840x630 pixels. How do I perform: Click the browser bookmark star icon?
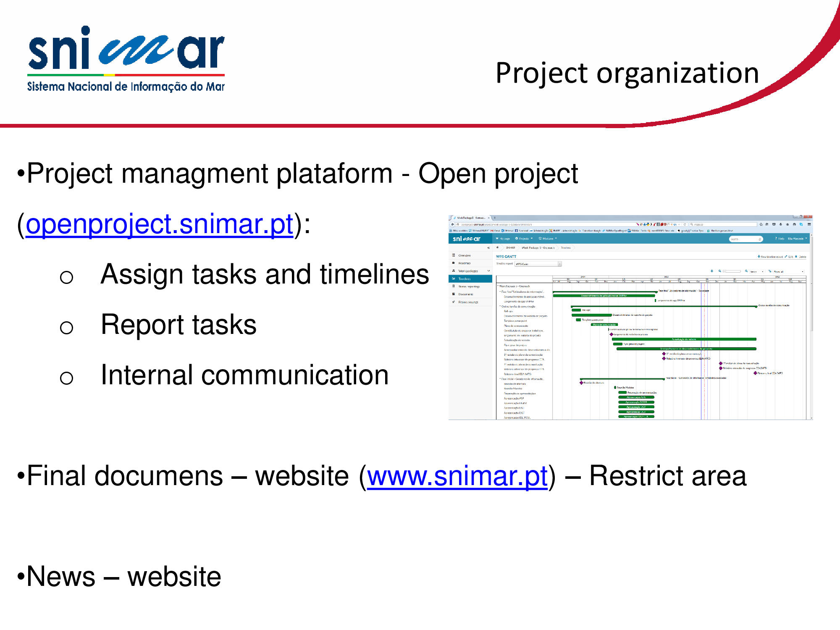(x=761, y=224)
